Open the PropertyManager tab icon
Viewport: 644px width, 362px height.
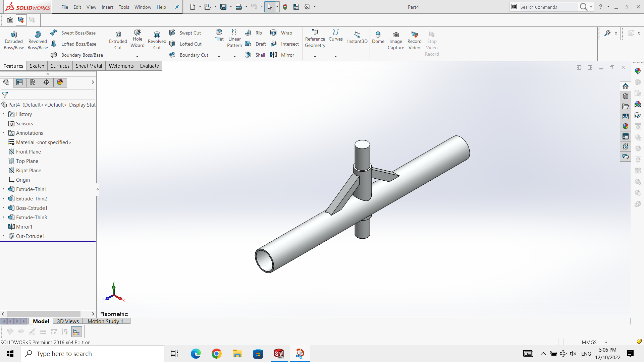[19, 82]
